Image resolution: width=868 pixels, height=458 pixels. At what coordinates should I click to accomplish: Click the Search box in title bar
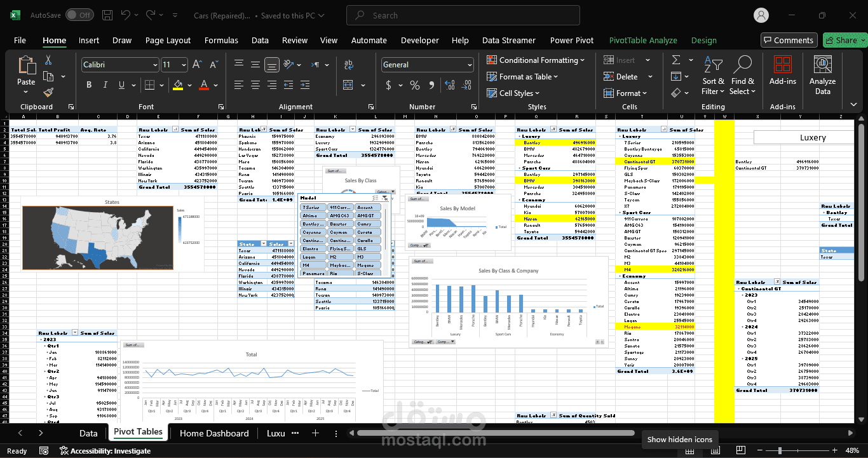(x=463, y=15)
